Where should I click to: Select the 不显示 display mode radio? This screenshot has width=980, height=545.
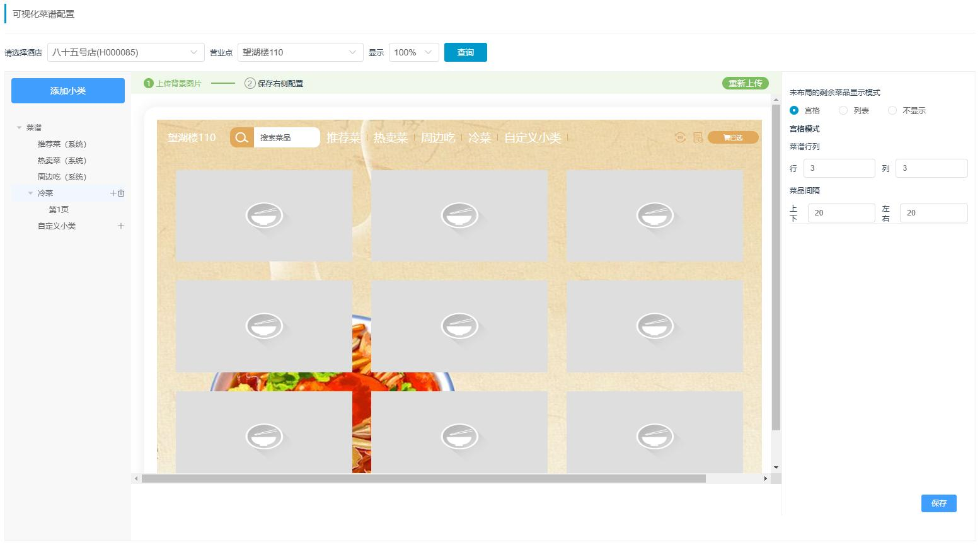(x=892, y=110)
